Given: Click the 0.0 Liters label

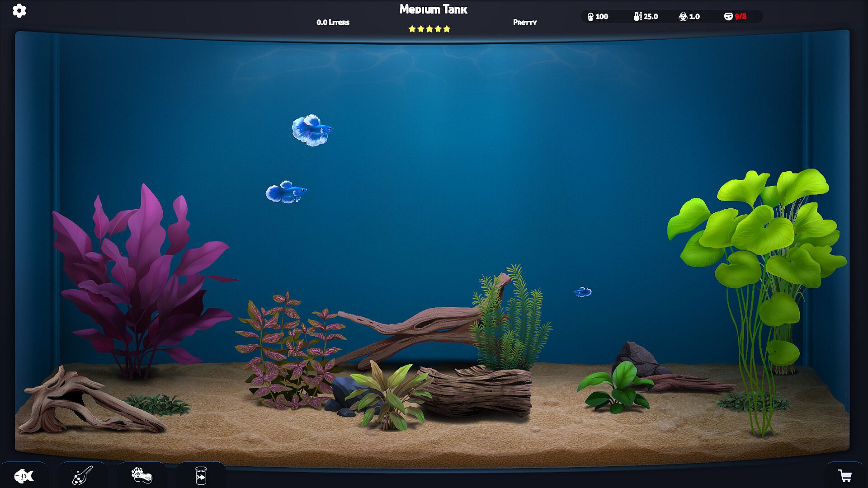Looking at the screenshot, I should (x=333, y=22).
